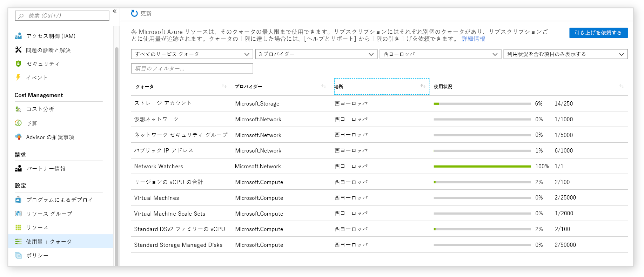Click Microsoft.Storage provider cell
The width and height of the screenshot is (644, 277).
pos(257,103)
